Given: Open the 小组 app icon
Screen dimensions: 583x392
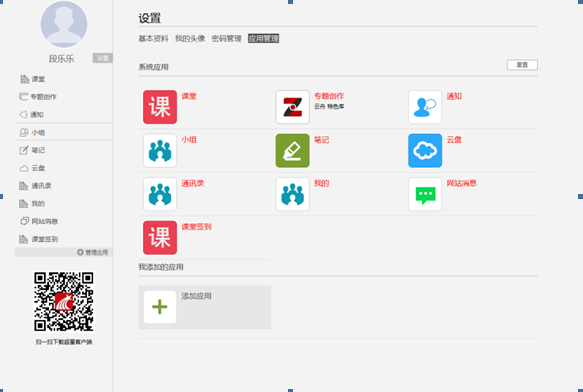Looking at the screenshot, I should click(x=160, y=151).
